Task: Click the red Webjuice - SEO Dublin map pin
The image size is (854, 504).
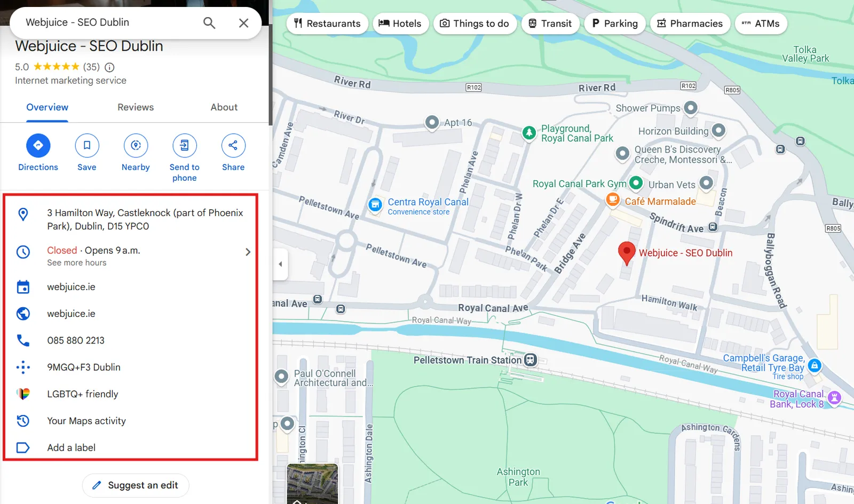Action: pos(627,253)
